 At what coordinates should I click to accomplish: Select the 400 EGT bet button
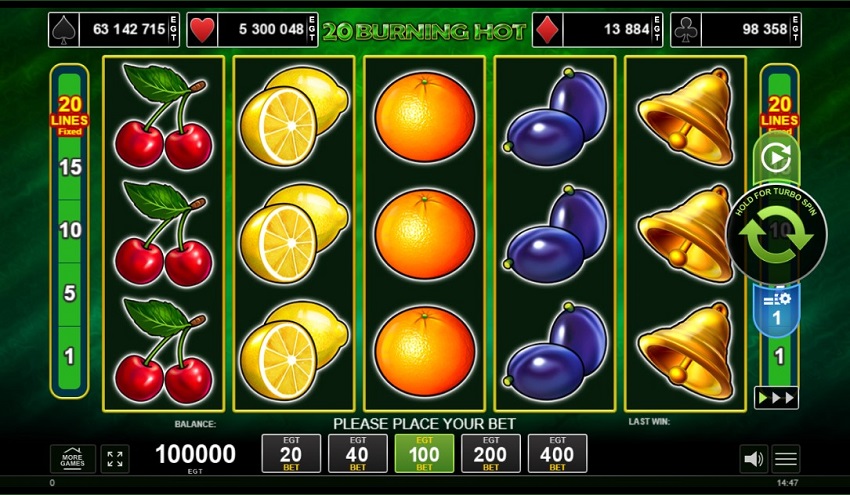pos(557,453)
